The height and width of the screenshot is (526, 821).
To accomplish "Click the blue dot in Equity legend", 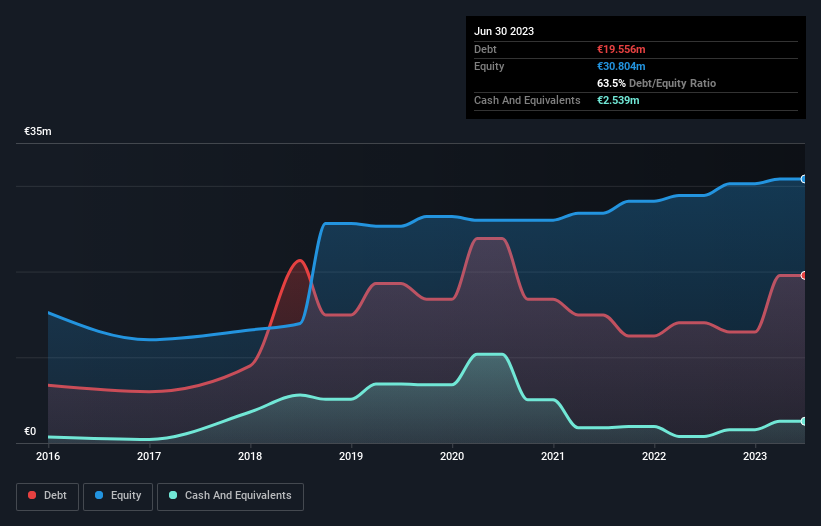I will tap(99, 495).
